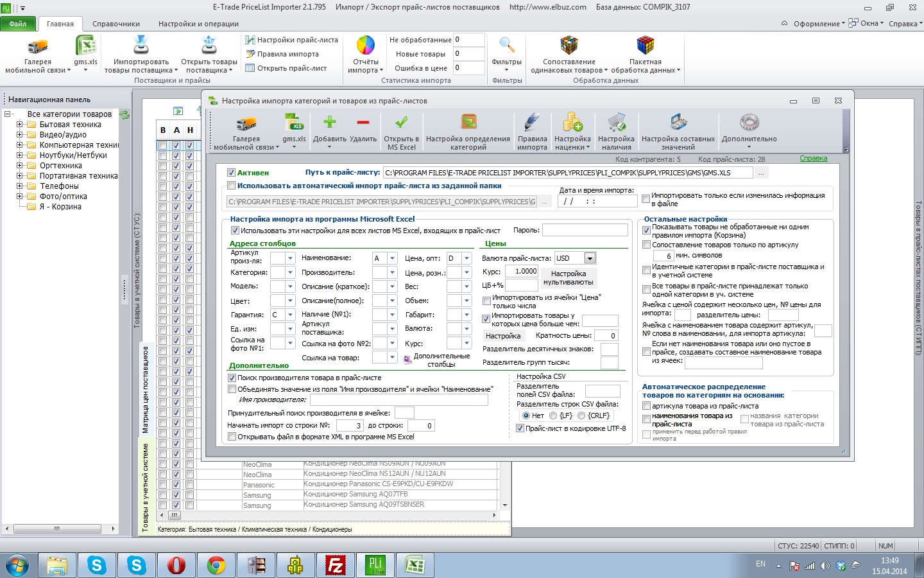Expand Бытовая техника tree node

[19, 125]
